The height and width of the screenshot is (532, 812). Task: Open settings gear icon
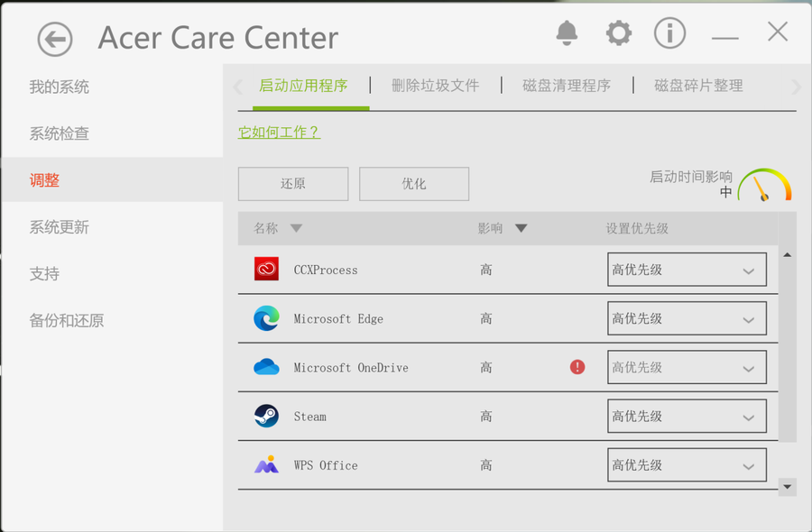619,33
